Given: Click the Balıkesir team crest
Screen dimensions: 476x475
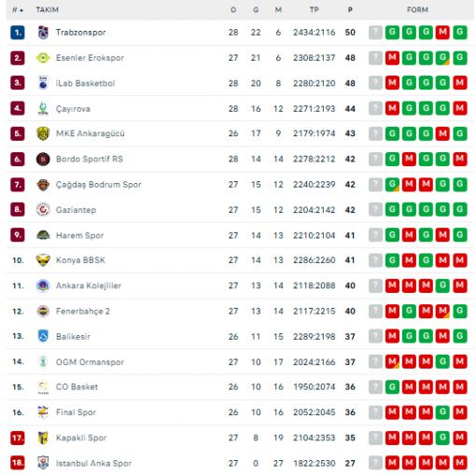Looking at the screenshot, I should pos(43,336).
